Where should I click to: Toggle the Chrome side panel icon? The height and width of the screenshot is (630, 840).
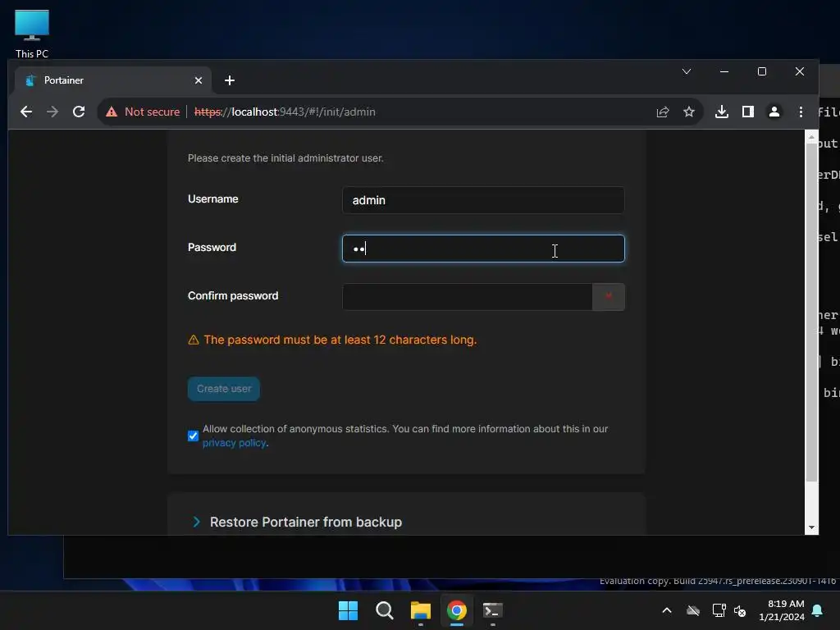[x=748, y=112]
